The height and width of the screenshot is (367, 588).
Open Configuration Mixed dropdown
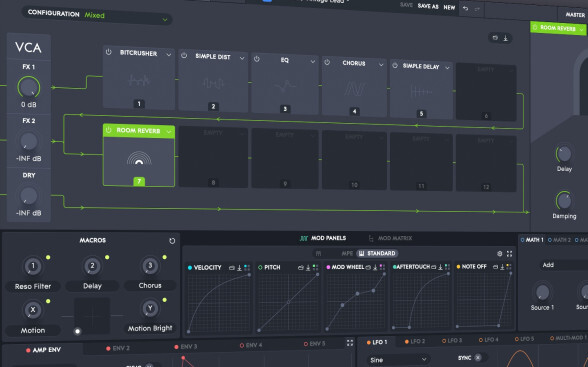point(98,15)
